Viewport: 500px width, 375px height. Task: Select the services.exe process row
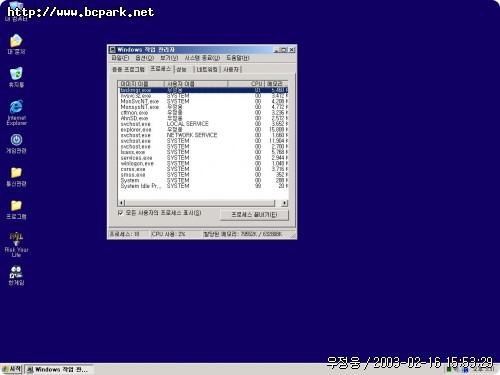(x=203, y=158)
